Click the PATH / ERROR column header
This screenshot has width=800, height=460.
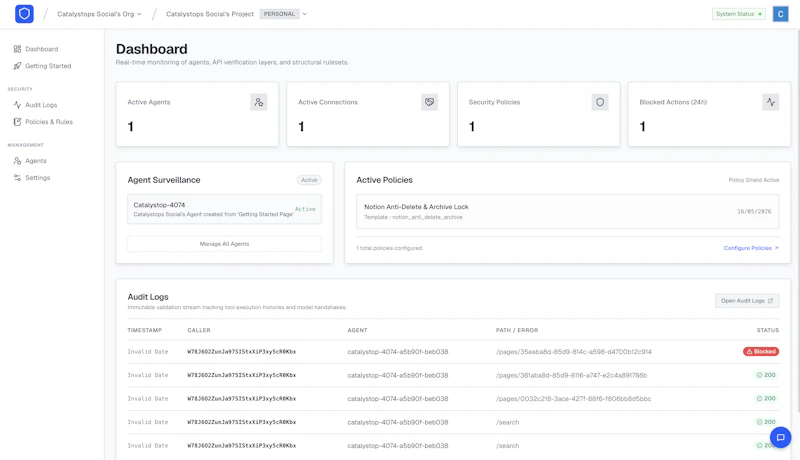[x=517, y=330]
